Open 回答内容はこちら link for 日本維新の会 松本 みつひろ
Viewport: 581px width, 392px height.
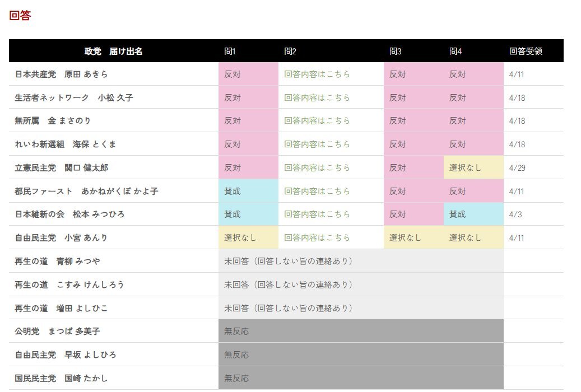[317, 214]
